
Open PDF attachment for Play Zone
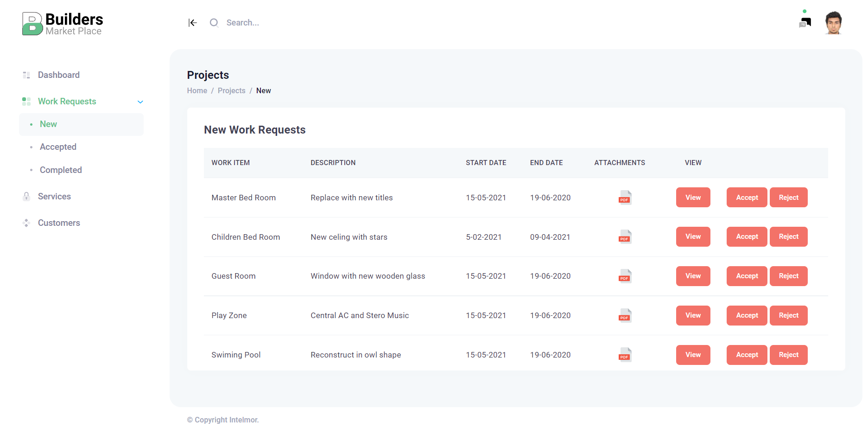pyautogui.click(x=625, y=316)
